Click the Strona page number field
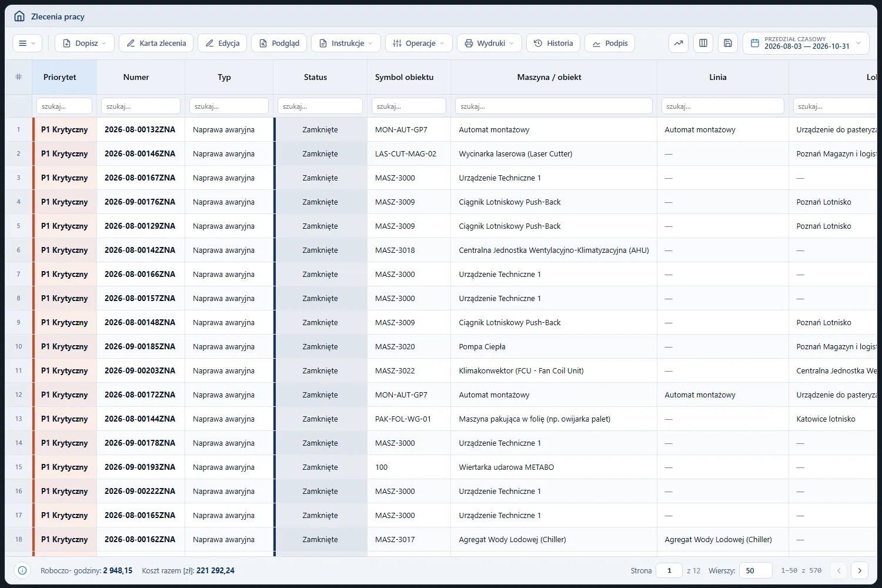Image resolution: width=882 pixels, height=588 pixels. [x=669, y=570]
